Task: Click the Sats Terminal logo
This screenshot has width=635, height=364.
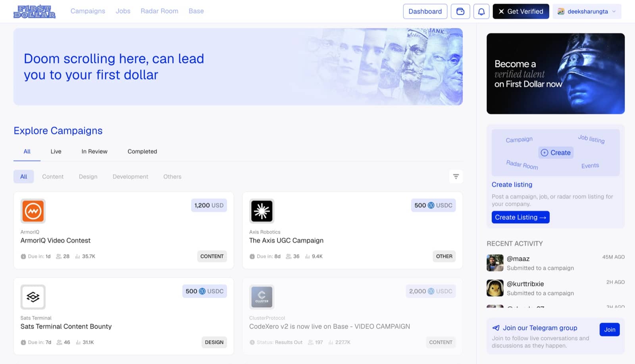Action: (33, 297)
